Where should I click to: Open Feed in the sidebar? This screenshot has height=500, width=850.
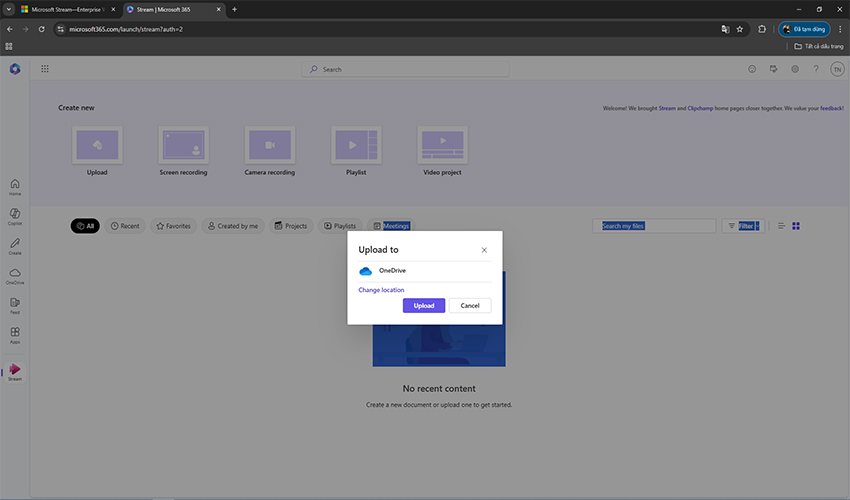pos(15,305)
